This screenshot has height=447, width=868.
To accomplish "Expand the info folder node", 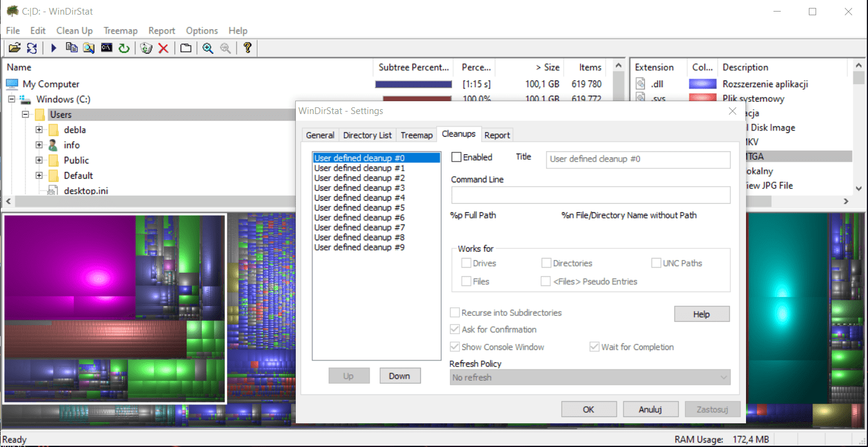I will pos(39,145).
